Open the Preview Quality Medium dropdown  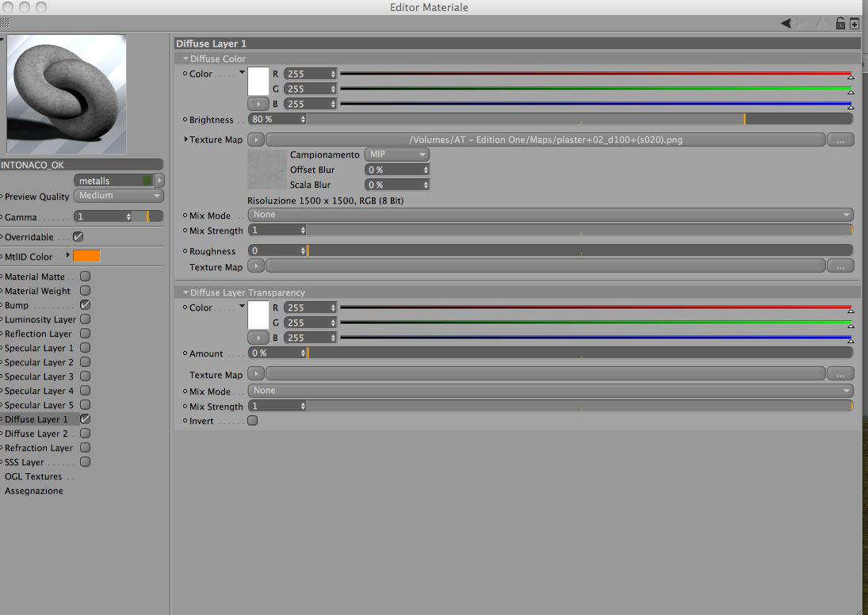(118, 196)
